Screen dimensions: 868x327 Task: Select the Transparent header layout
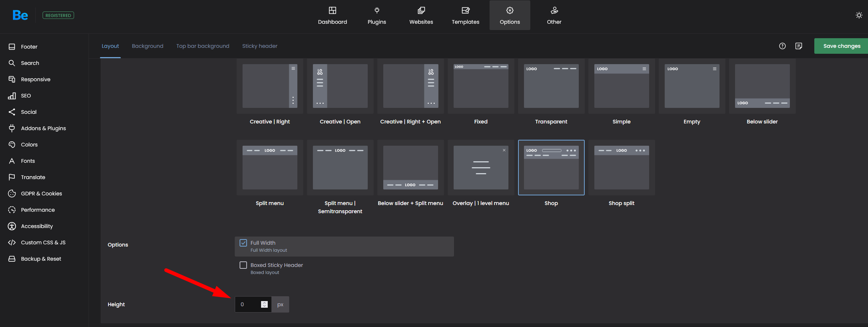pos(551,86)
